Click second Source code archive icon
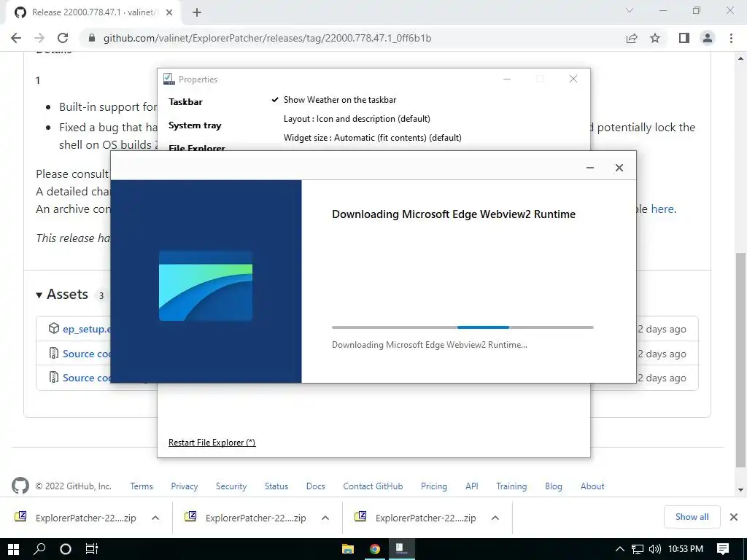This screenshot has height=560, width=747. click(54, 377)
